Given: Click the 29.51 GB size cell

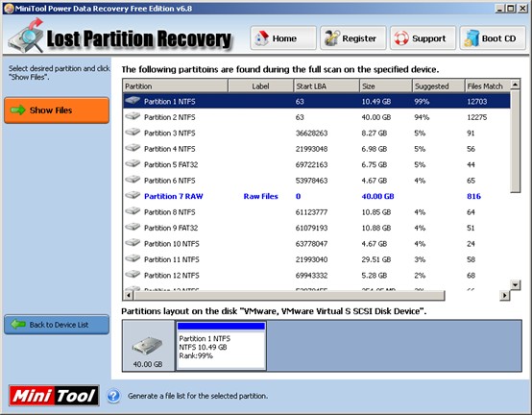Looking at the screenshot, I should click(x=375, y=259).
